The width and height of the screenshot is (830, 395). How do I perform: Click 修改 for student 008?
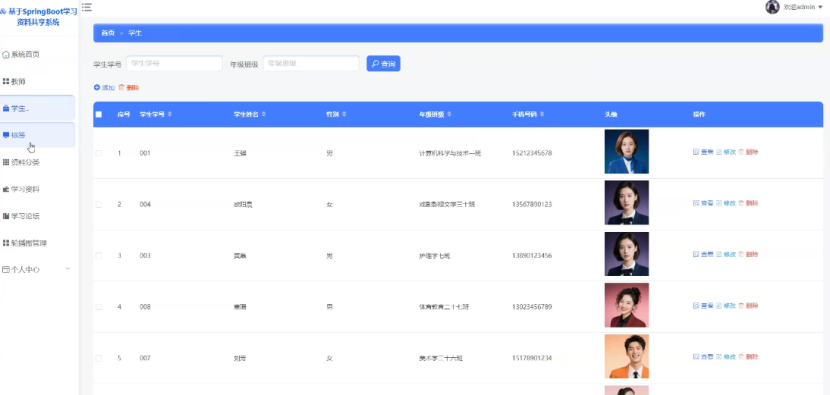726,306
